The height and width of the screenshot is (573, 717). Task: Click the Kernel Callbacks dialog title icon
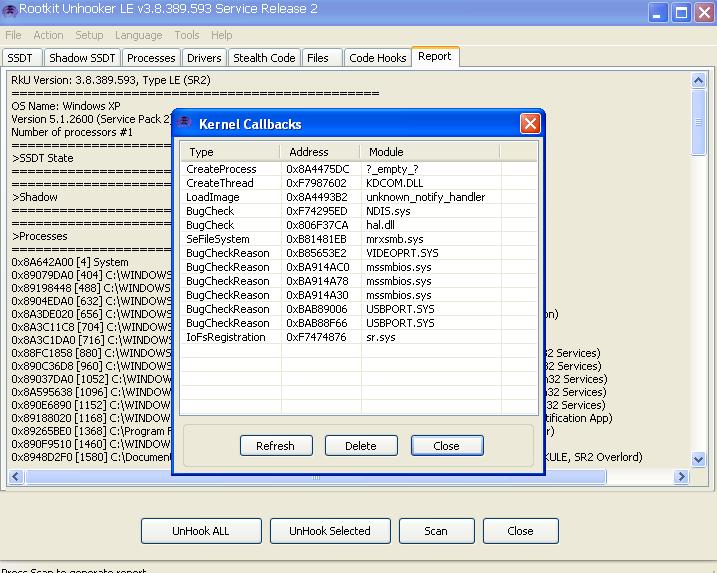(185, 124)
